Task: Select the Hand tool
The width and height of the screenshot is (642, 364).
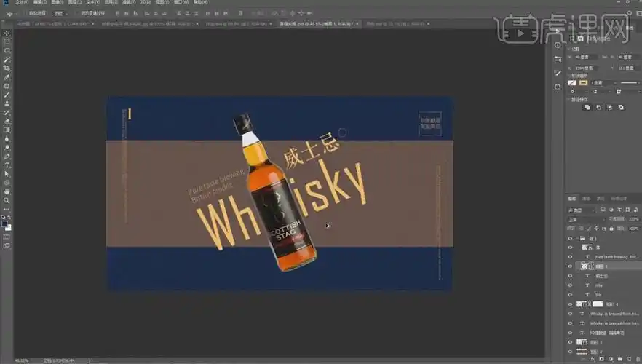Action: coord(7,191)
